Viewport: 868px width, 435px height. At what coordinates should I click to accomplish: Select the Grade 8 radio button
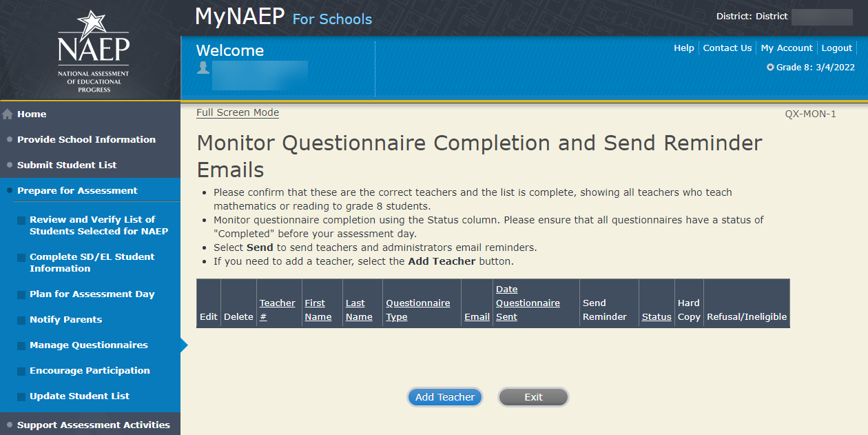coord(770,68)
